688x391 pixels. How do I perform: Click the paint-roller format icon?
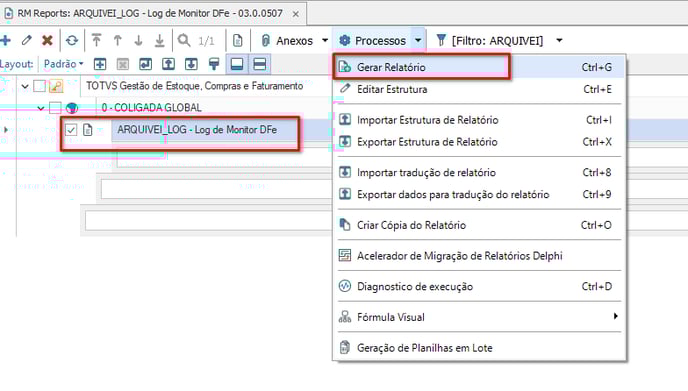214,65
